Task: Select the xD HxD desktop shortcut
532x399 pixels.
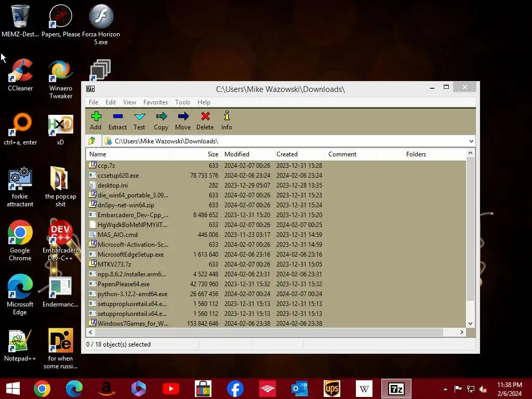Action: [x=60, y=129]
